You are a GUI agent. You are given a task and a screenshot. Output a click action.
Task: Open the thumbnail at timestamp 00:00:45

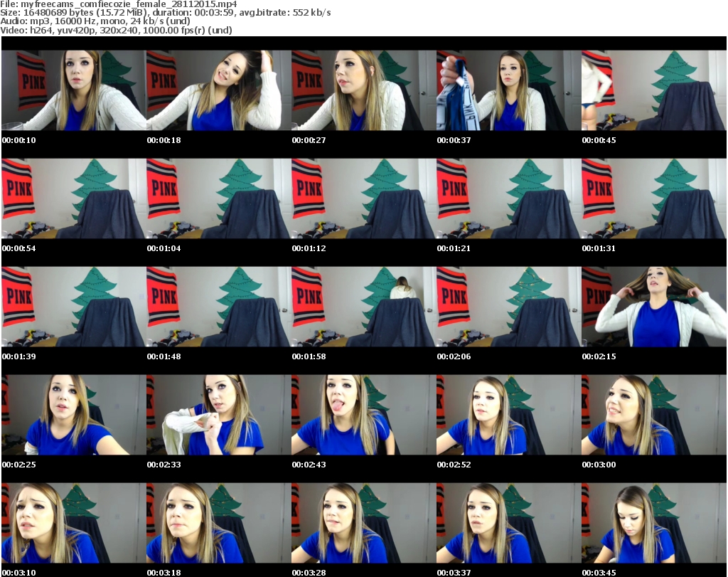click(654, 90)
